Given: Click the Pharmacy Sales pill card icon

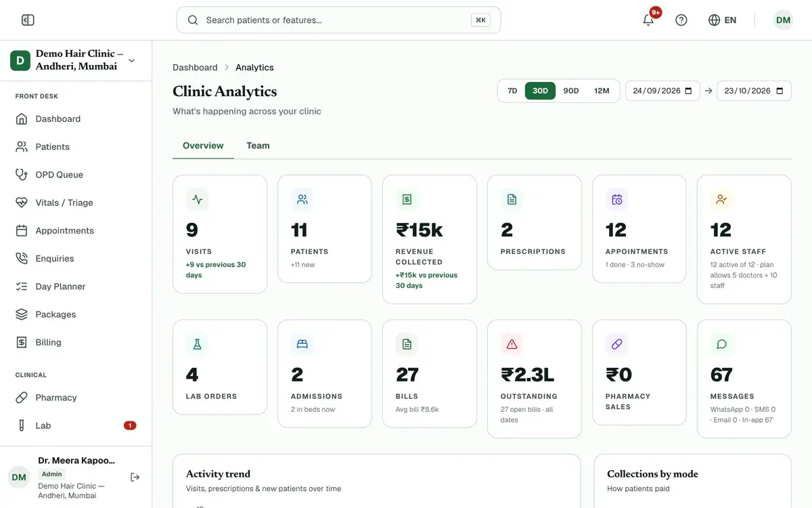Looking at the screenshot, I should pyautogui.click(x=616, y=344).
